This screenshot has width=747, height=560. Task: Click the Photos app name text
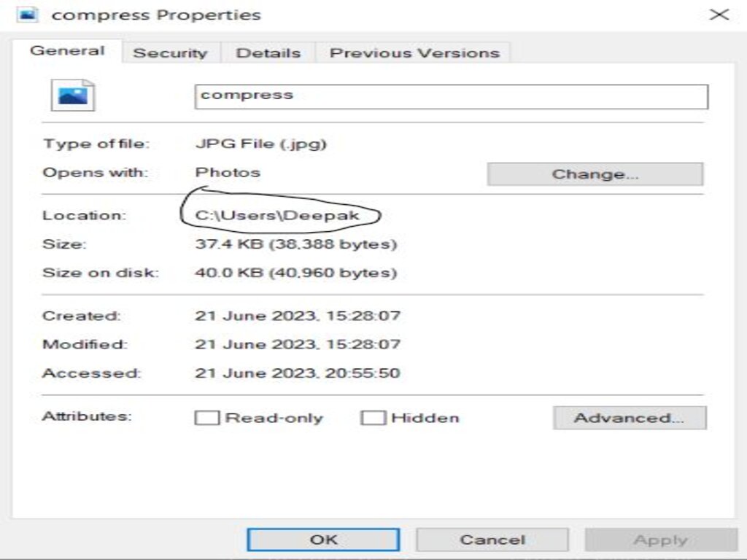[x=228, y=172]
